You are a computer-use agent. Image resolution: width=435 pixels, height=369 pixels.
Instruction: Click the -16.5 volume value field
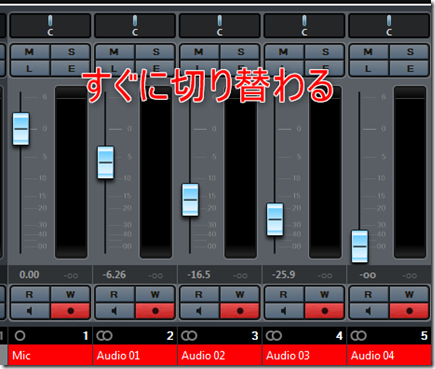point(199,275)
